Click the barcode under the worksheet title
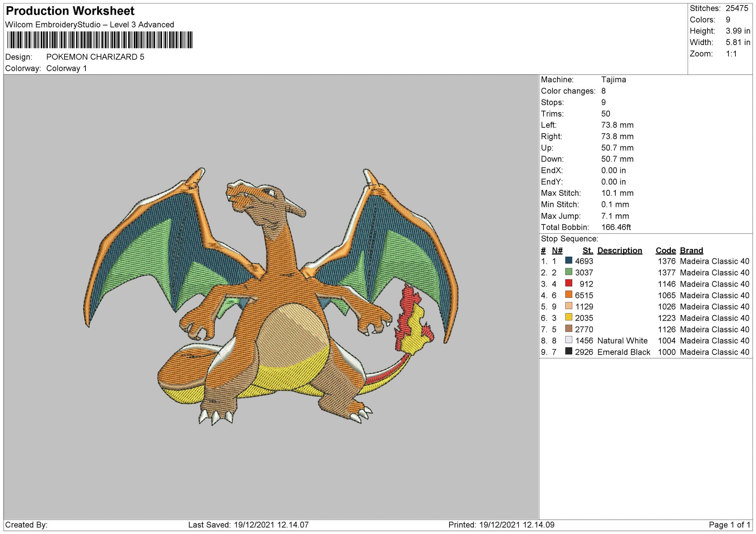The image size is (756, 534). (100, 40)
